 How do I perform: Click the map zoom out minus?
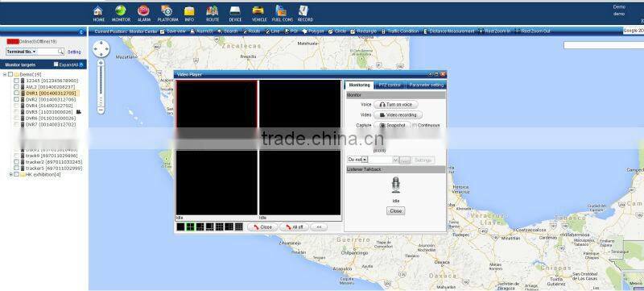tap(101, 110)
